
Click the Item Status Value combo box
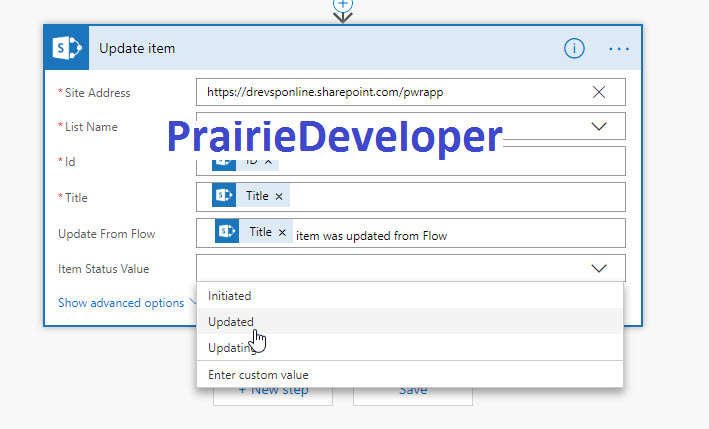pos(411,269)
